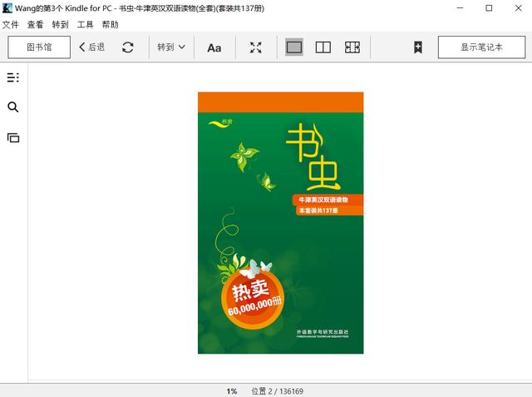Open the 帮助 menu
532x397 pixels.
(111, 24)
